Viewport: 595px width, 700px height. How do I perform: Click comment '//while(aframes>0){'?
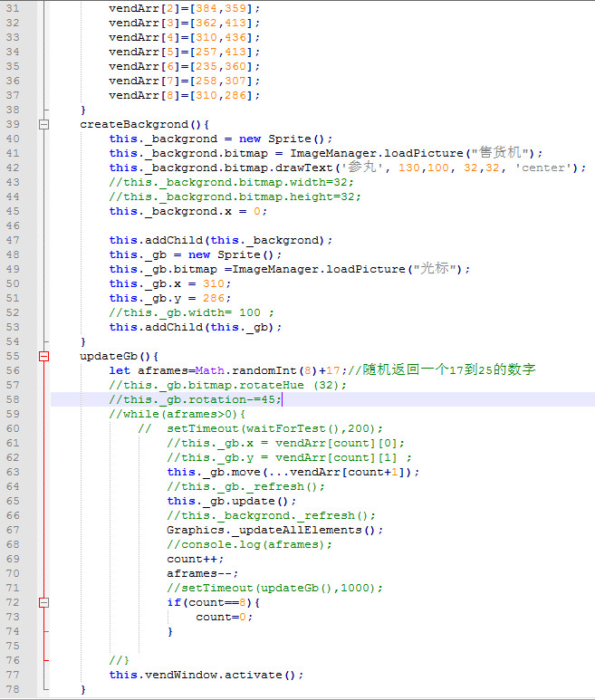(x=178, y=414)
